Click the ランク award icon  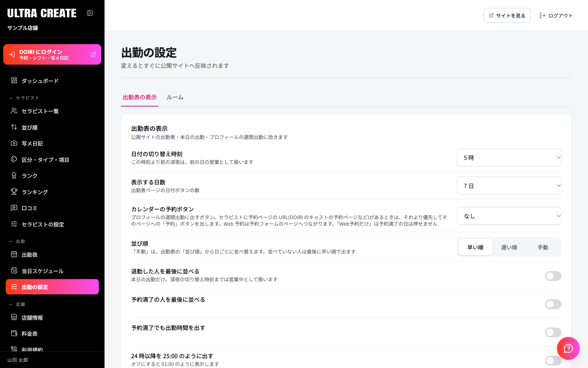[14, 175]
